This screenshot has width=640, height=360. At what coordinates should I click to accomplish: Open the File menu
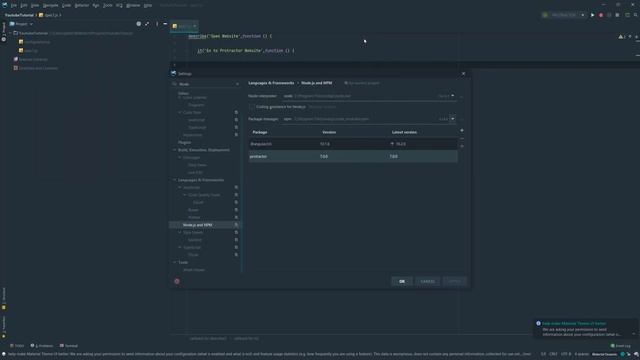click(13, 5)
